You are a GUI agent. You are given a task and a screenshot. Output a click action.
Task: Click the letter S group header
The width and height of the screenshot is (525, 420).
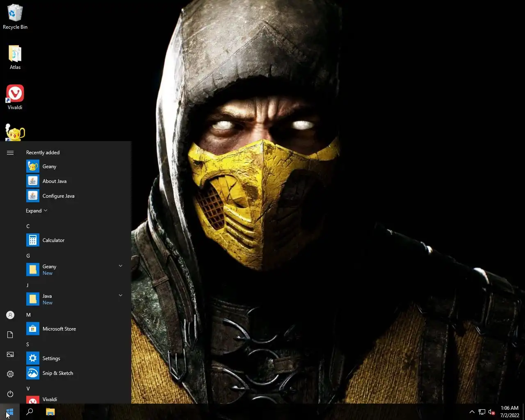click(x=27, y=345)
